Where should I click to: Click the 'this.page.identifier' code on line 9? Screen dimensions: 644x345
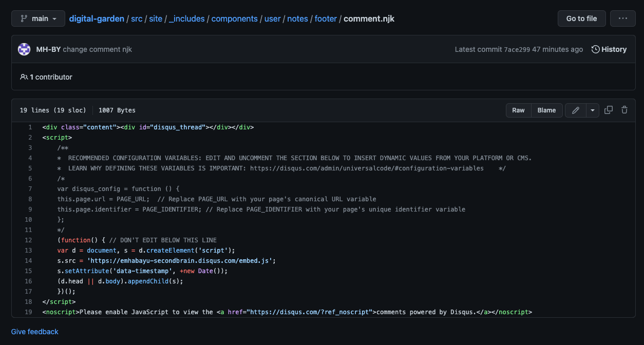[94, 209]
